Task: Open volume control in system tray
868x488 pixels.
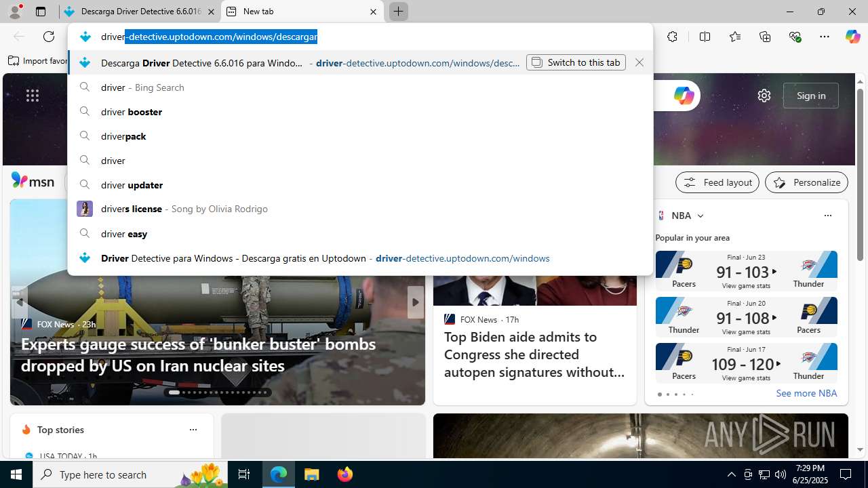Action: click(781, 474)
